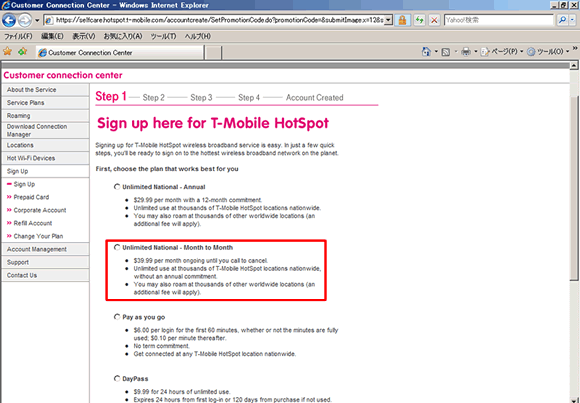Open About the Service in sidebar
Viewport: 580px width, 403px height.
click(45, 90)
